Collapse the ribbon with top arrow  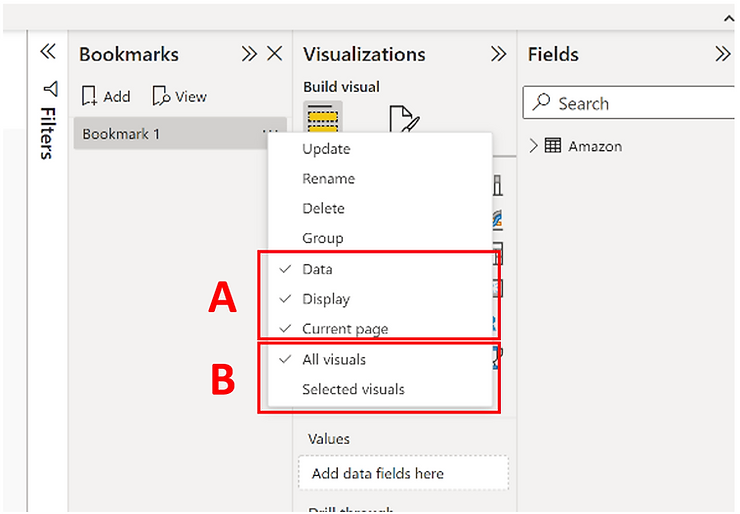[729, 19]
